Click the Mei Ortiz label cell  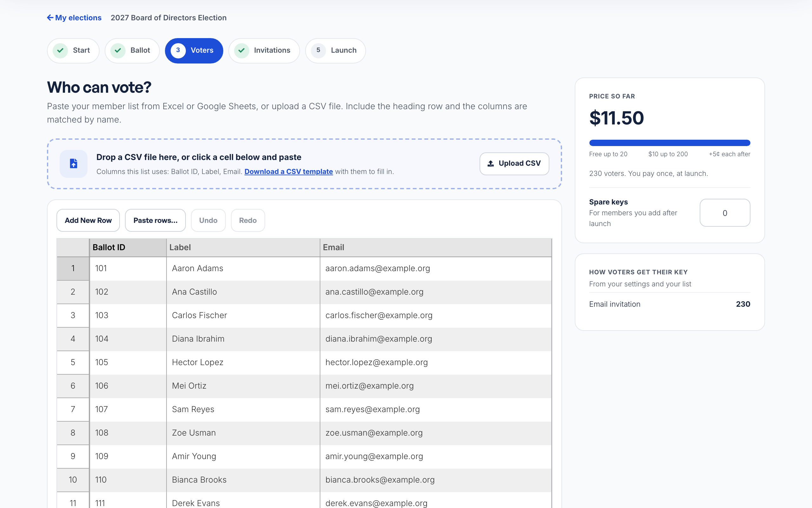243,386
